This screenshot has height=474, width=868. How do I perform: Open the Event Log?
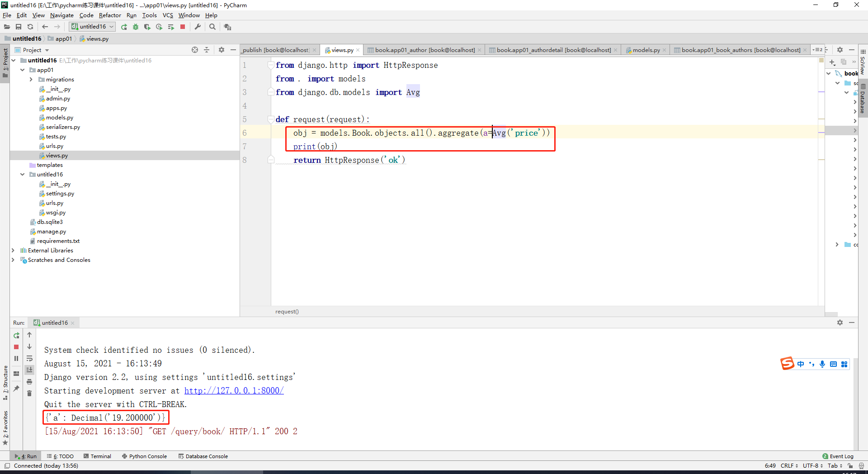(x=838, y=456)
